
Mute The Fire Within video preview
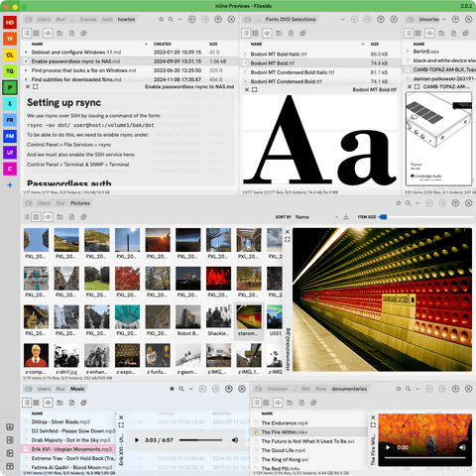click(x=462, y=447)
